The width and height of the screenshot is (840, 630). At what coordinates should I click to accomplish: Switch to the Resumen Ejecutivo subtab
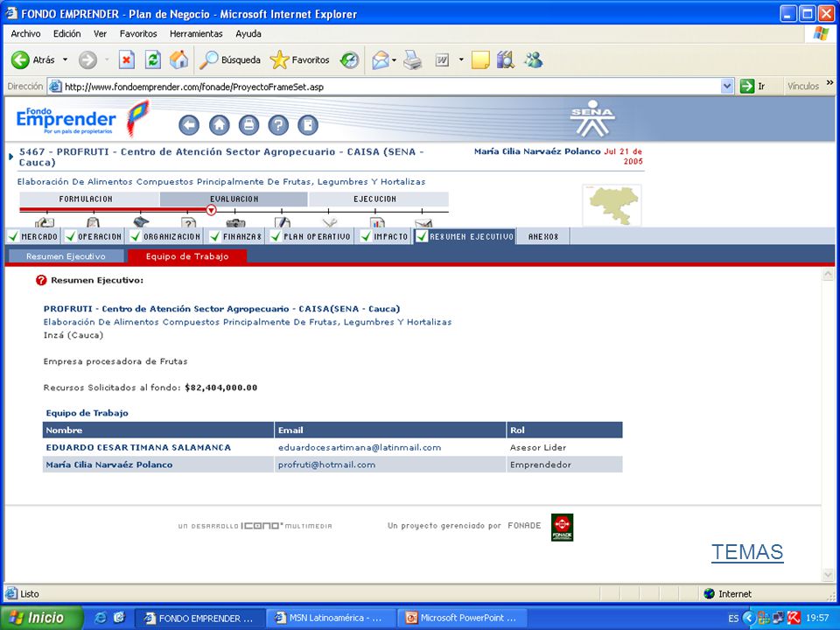click(x=66, y=256)
